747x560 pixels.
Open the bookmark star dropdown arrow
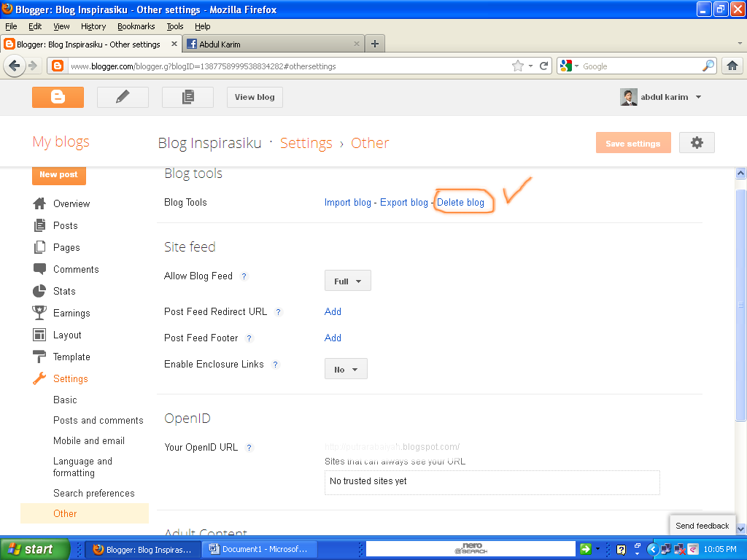[531, 66]
